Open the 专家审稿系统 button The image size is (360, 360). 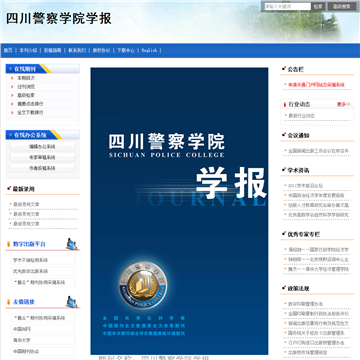click(42, 157)
